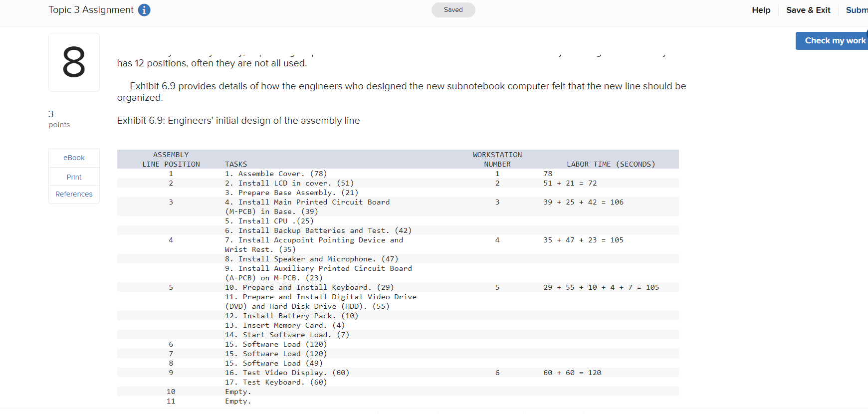Select '5. Install CPU .(25)' text
This screenshot has width=868, height=414.
(x=269, y=221)
